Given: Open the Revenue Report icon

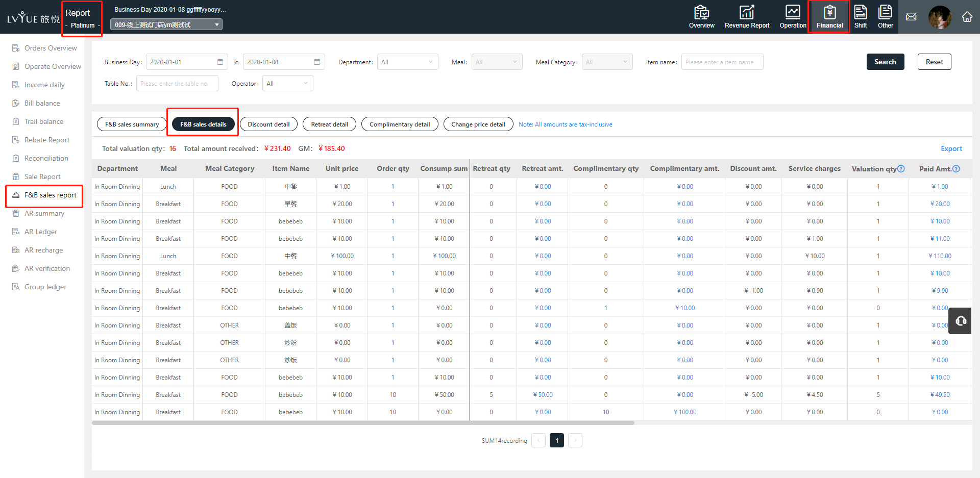Looking at the screenshot, I should point(747,17).
